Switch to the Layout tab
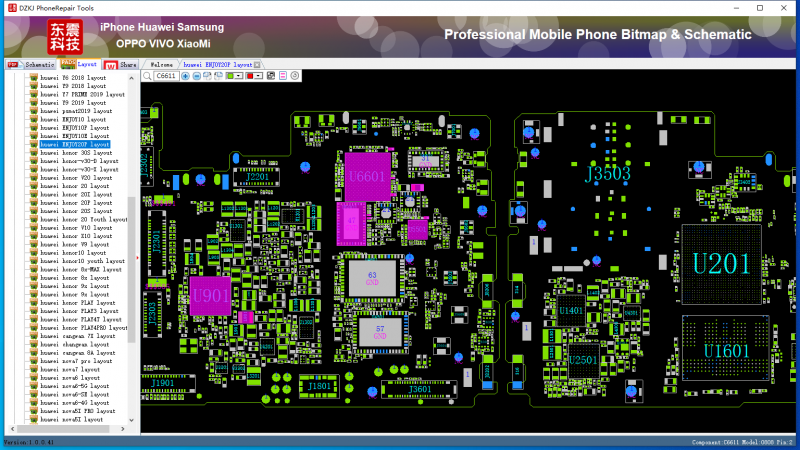Screen dimensions: 800x450 pyautogui.click(x=80, y=64)
